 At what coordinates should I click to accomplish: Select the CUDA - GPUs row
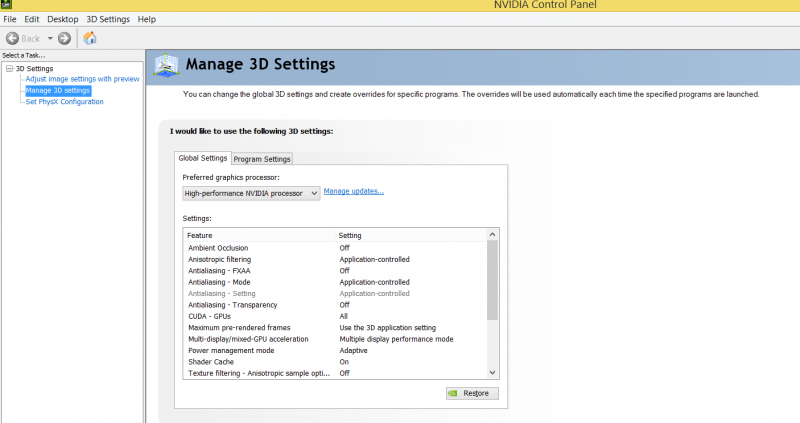[x=335, y=316]
